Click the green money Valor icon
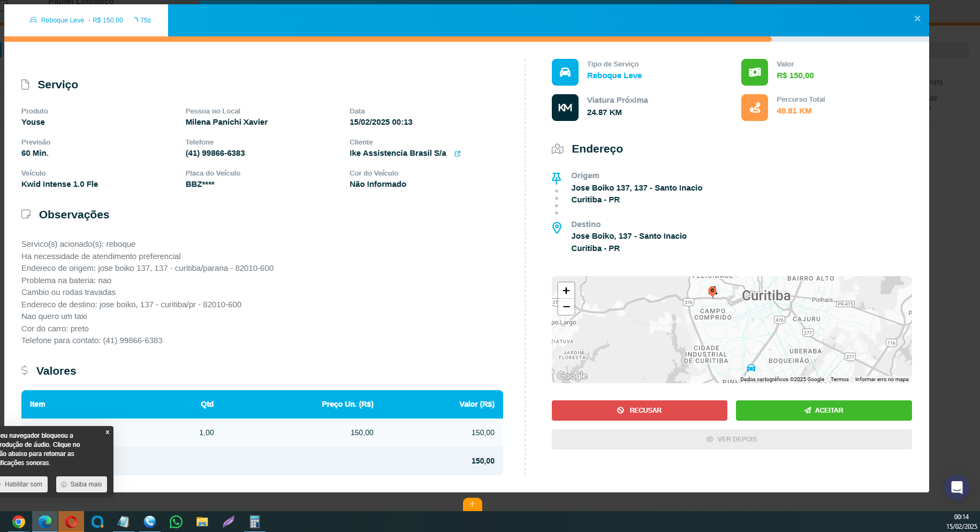Viewport: 980px width, 532px height. (x=755, y=72)
